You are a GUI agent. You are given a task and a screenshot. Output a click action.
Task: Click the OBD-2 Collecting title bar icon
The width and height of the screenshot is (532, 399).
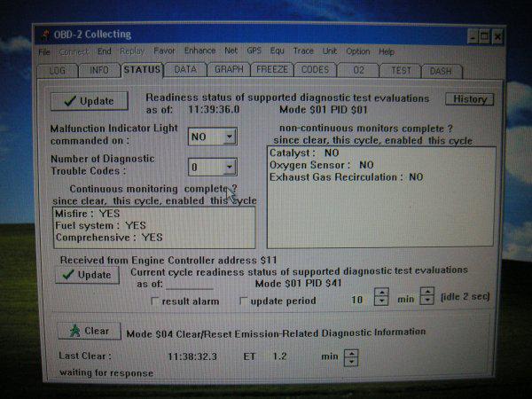44,35
